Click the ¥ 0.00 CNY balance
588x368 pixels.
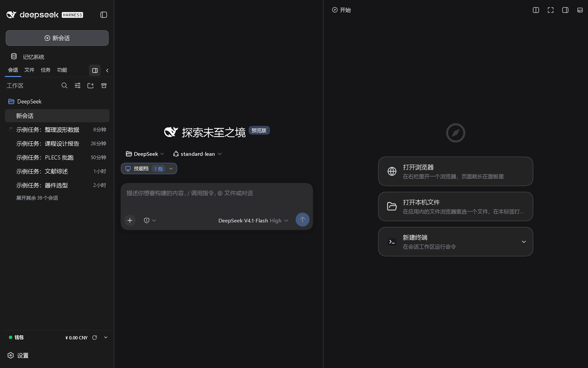point(76,338)
